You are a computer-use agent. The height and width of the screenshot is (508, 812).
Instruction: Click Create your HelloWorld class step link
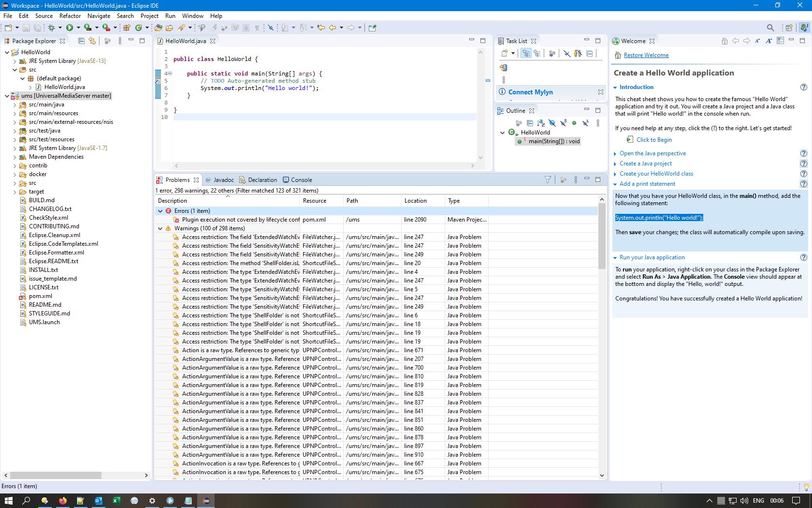tap(656, 174)
